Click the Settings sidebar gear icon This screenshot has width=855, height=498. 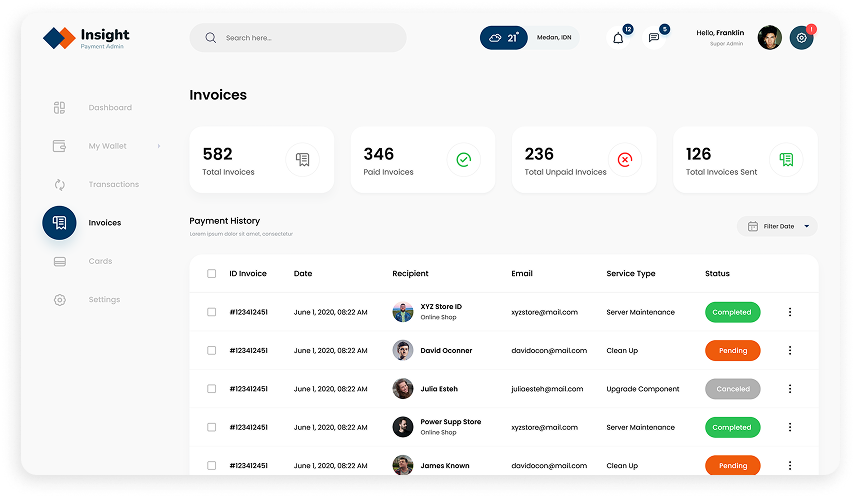[59, 299]
